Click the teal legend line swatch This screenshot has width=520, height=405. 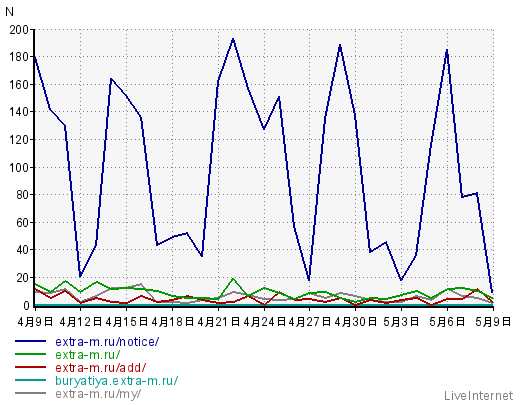point(30,380)
